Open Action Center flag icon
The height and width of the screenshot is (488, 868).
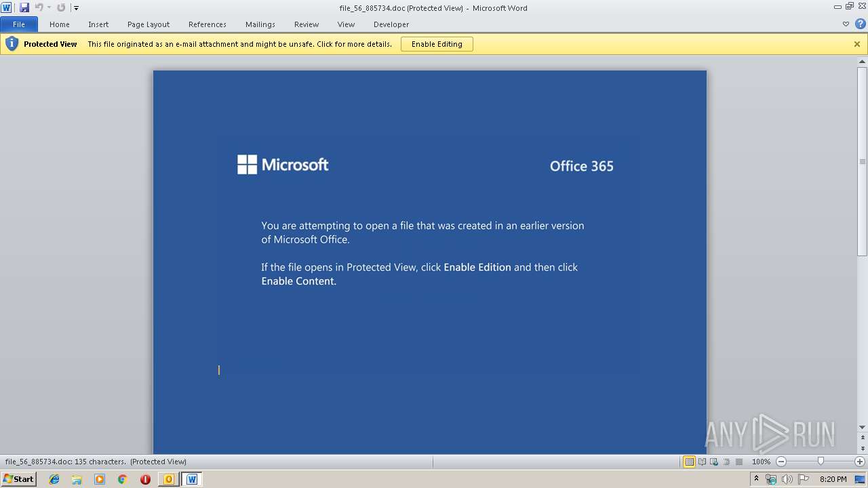804,479
